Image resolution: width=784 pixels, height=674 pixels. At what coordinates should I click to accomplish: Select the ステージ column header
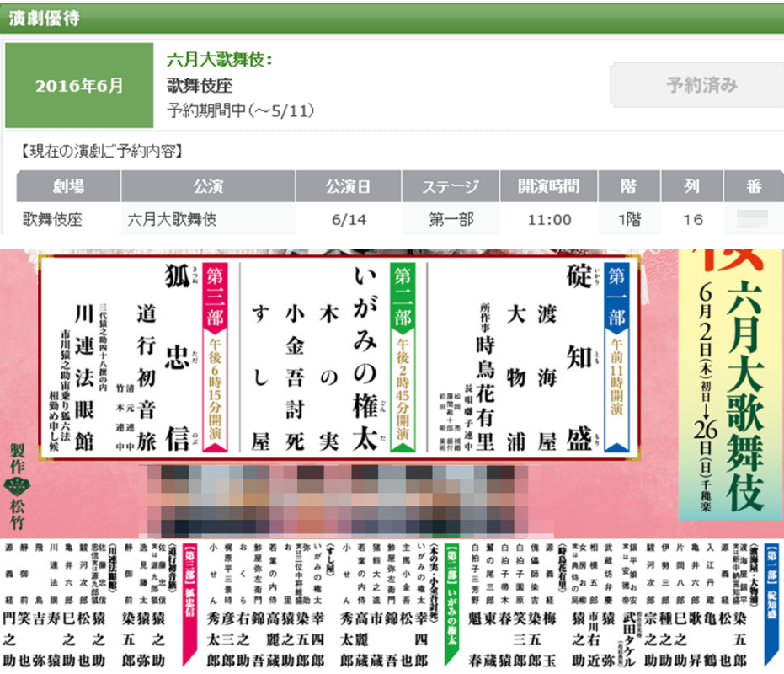(450, 187)
